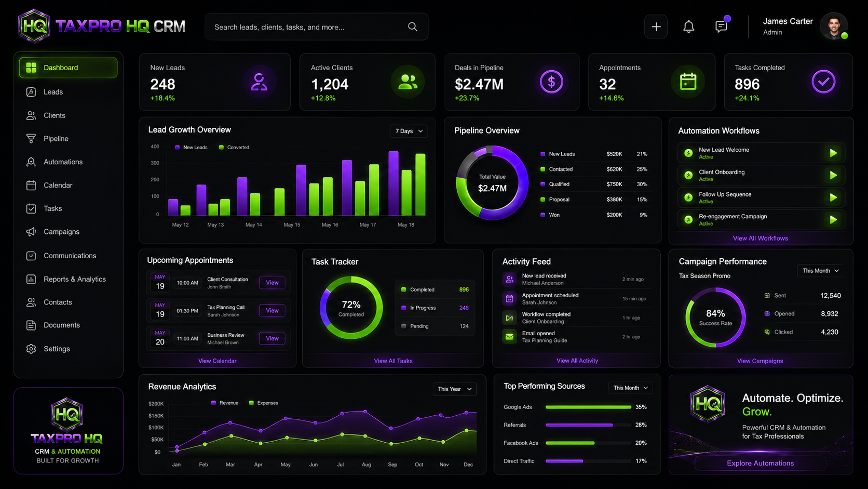Viewport: 868px width, 489px height.
Task: View the Tax Planning Call appointment
Action: [272, 311]
